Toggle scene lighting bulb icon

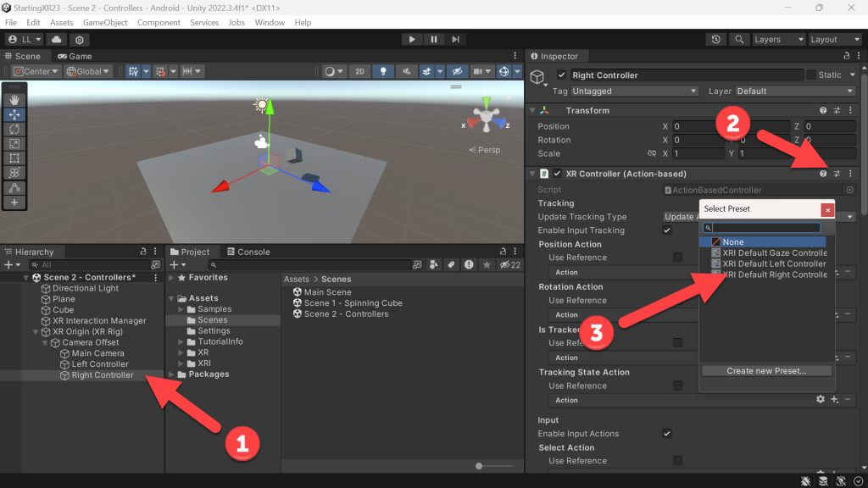pos(383,71)
